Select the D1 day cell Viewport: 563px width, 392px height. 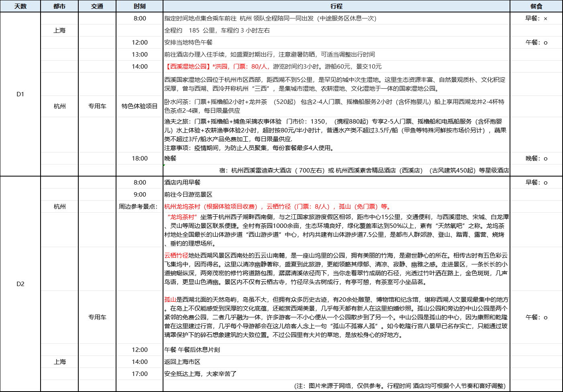click(x=20, y=94)
